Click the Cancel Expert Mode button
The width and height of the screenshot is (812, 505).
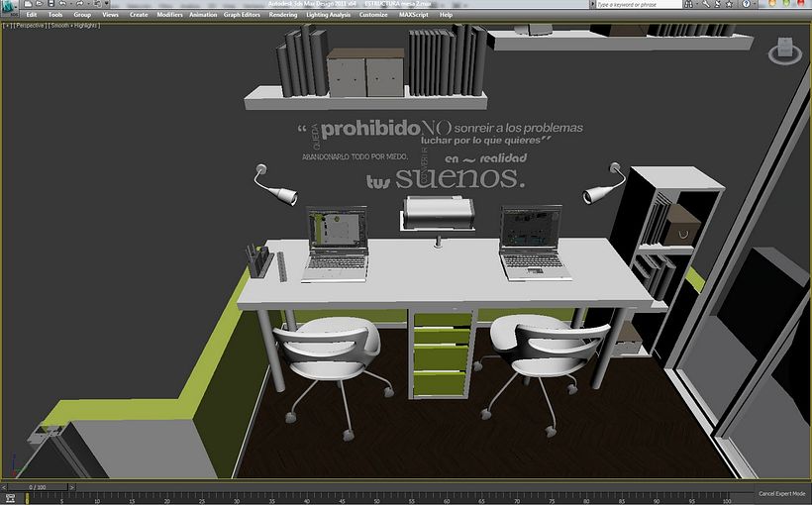coord(782,493)
